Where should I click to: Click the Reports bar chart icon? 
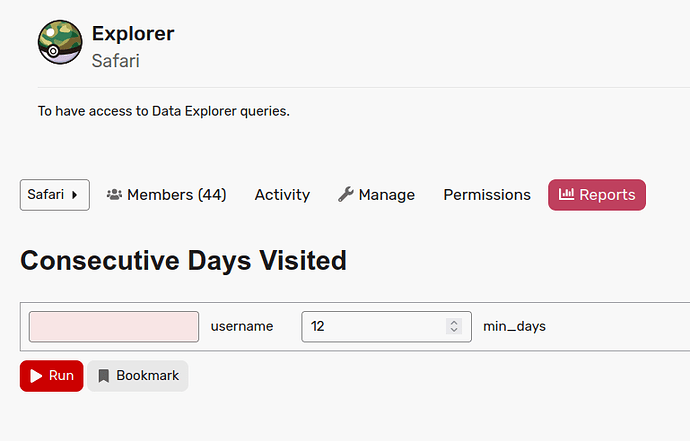[566, 194]
